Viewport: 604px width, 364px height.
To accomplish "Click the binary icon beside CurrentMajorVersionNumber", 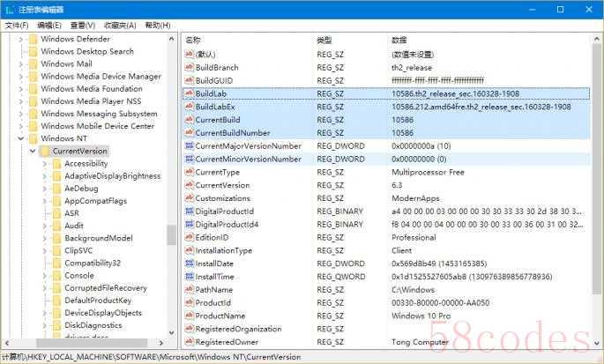I will [189, 145].
